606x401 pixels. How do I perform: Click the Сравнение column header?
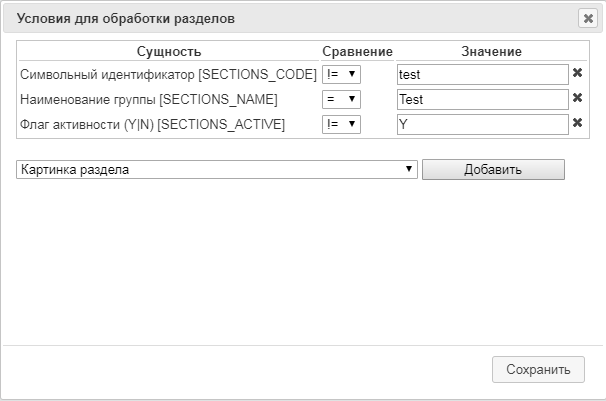[x=357, y=51]
